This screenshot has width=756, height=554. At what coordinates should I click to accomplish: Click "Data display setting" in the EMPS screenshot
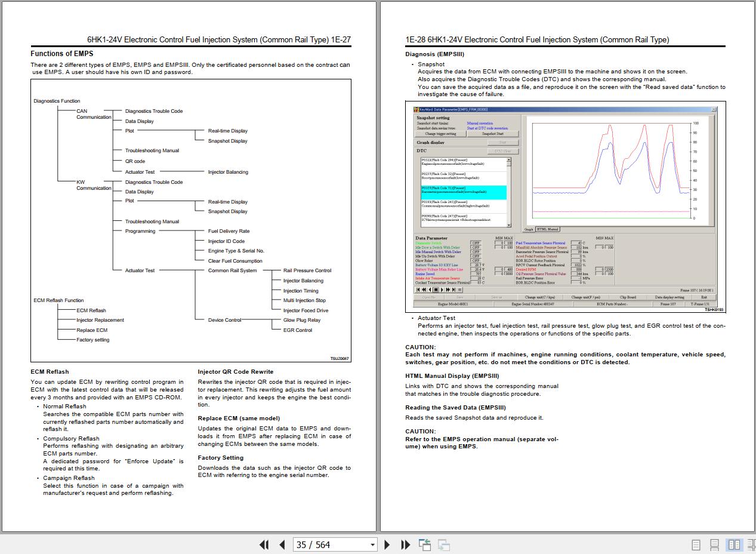click(669, 297)
